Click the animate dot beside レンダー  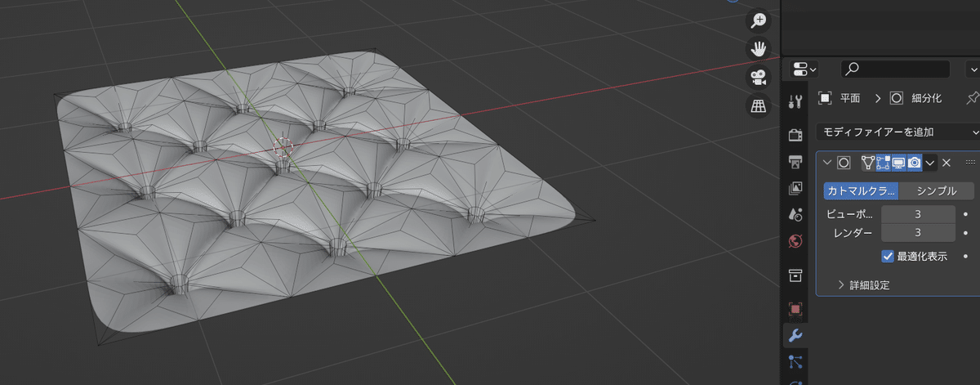(967, 234)
